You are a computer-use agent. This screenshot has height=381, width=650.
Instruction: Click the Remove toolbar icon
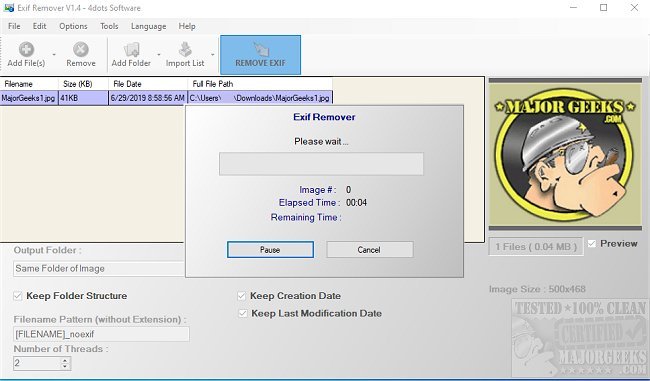click(x=81, y=50)
